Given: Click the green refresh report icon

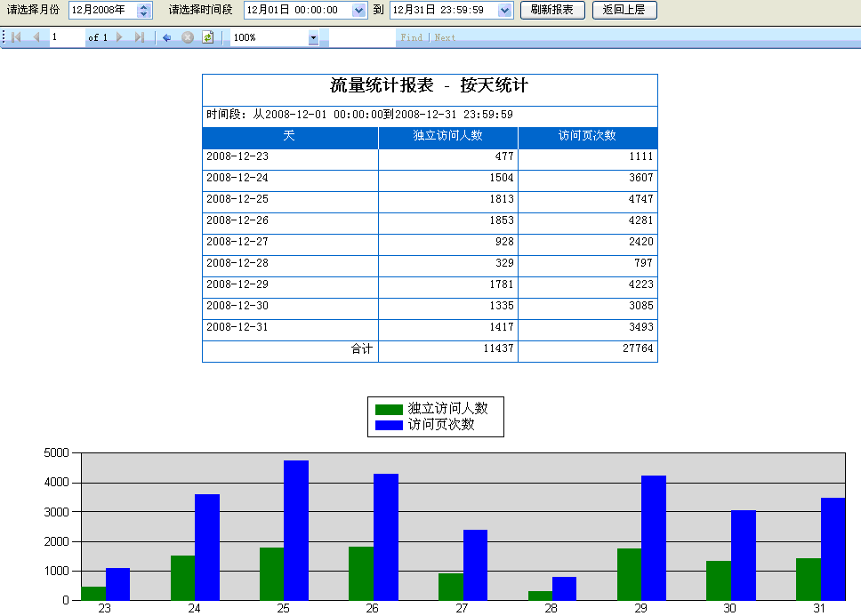Looking at the screenshot, I should (x=208, y=37).
